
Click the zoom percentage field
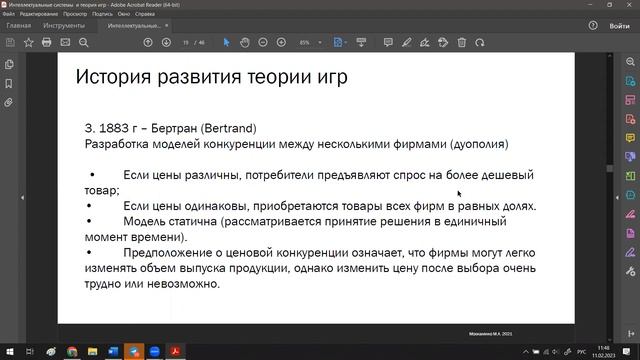[x=304, y=42]
